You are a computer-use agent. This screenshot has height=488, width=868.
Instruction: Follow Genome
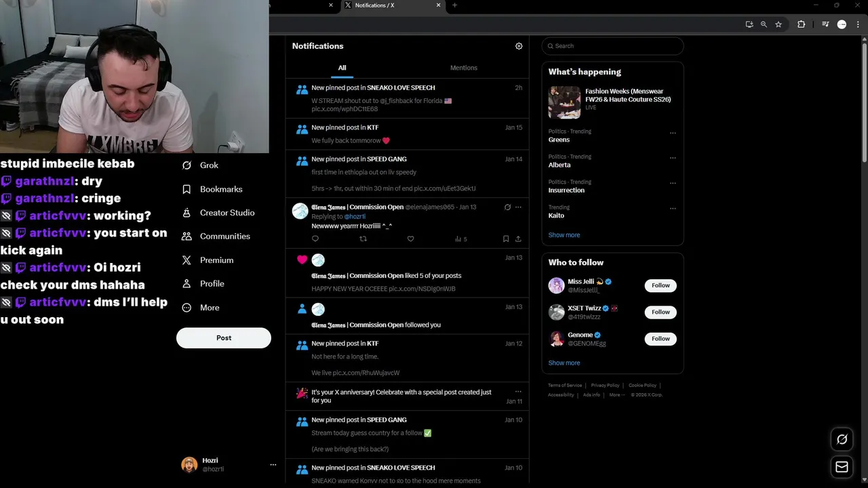pyautogui.click(x=660, y=339)
